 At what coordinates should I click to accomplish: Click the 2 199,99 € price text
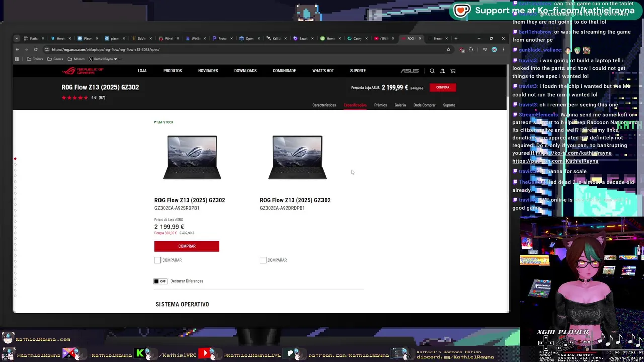[x=169, y=227]
